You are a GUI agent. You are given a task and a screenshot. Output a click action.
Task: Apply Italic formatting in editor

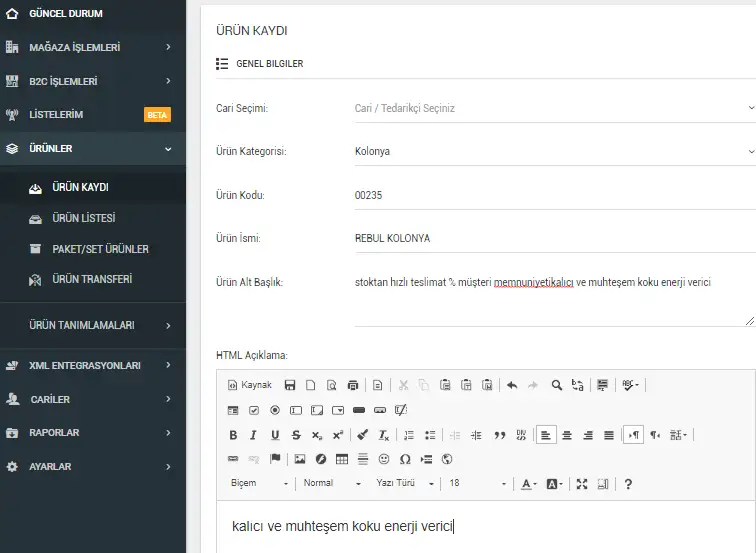tap(254, 435)
